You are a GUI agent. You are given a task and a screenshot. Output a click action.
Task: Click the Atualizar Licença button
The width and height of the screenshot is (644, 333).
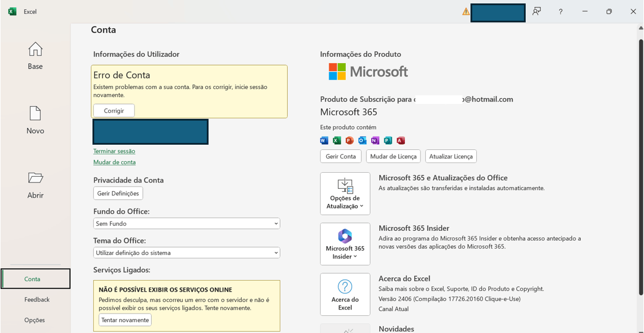[451, 156]
